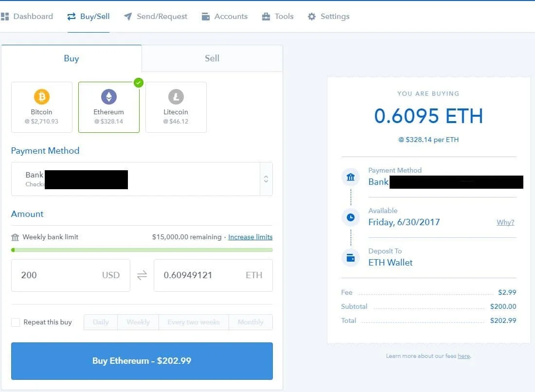Viewport: 535px width, 392px height.
Task: Click the currency conversion swap arrows
Action: (142, 275)
